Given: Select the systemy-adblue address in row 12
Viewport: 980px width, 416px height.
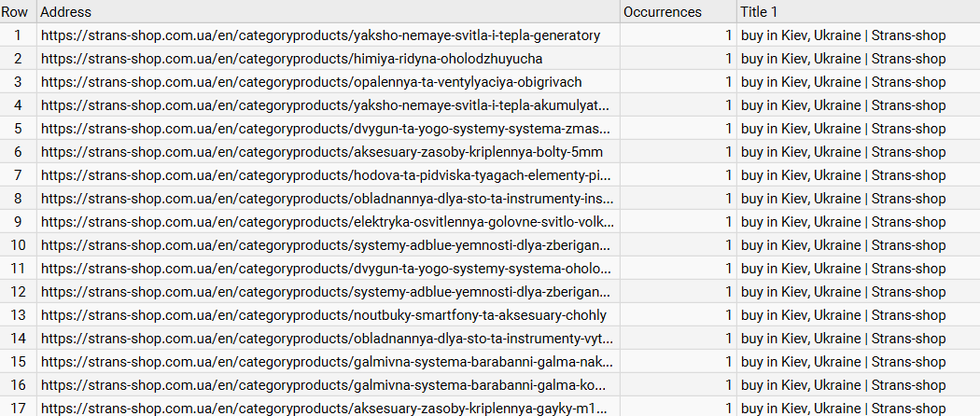Looking at the screenshot, I should pos(326,292).
